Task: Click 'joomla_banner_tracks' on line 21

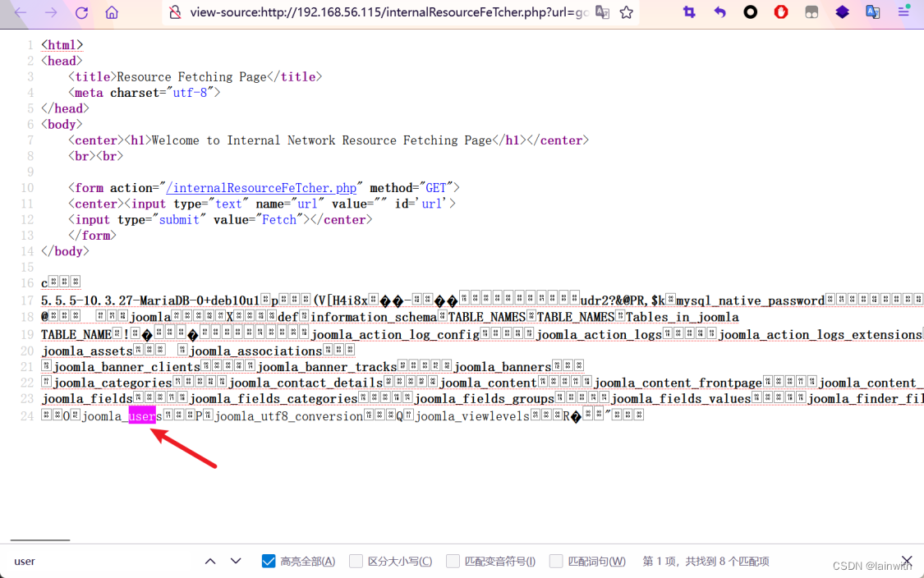Action: click(327, 367)
